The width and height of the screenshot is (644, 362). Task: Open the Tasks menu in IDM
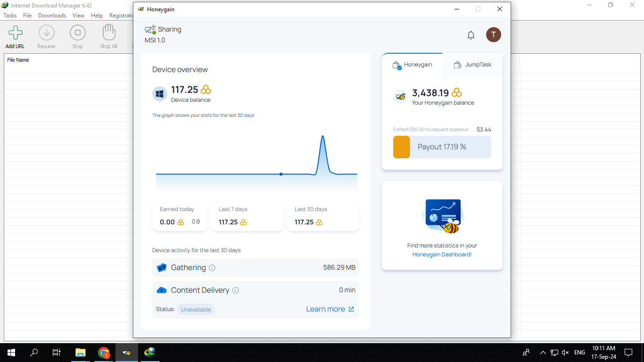point(10,16)
